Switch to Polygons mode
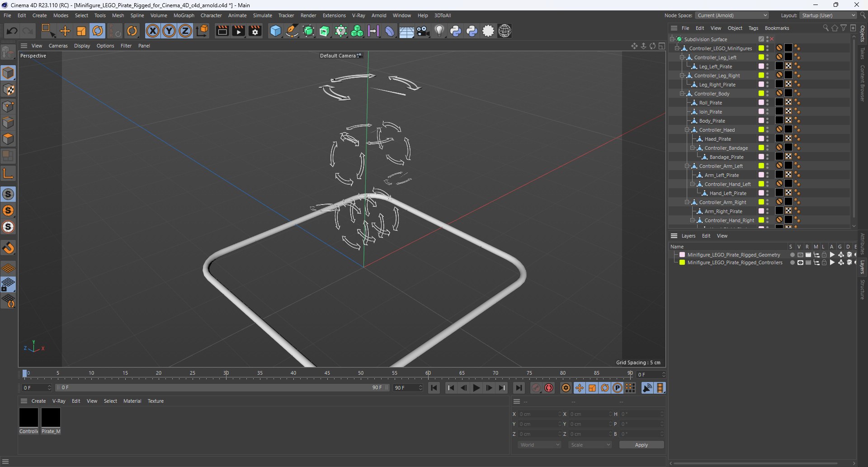 pos(8,139)
